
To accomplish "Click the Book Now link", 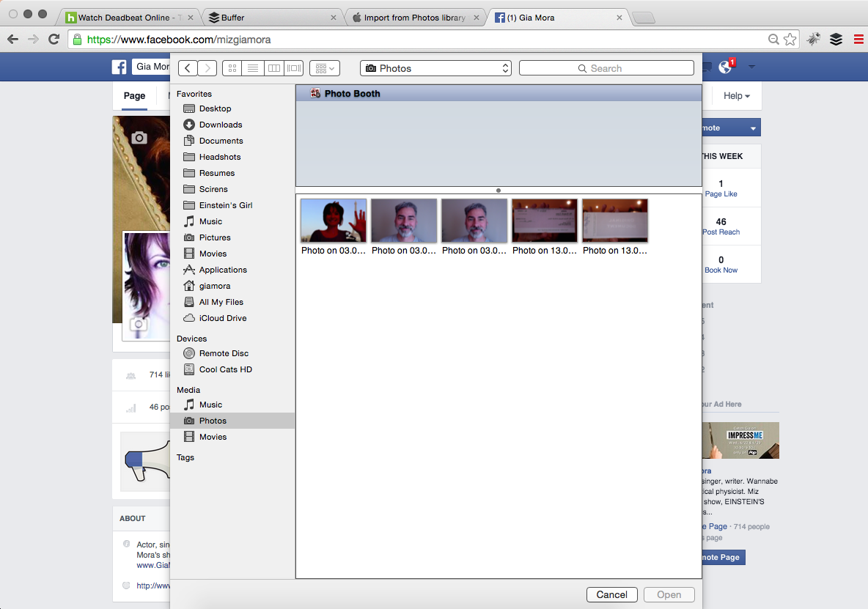I will [721, 270].
